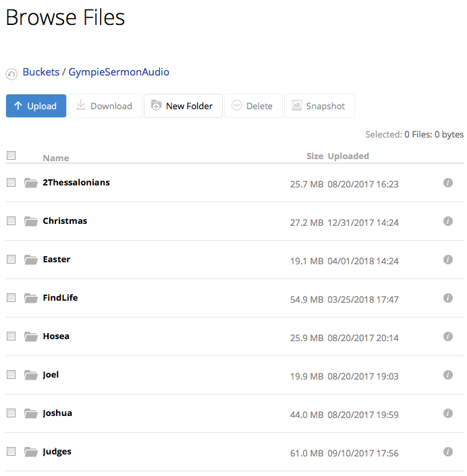Screen dimensions: 467x476
Task: Open the info icon for Christmas
Action: [448, 221]
